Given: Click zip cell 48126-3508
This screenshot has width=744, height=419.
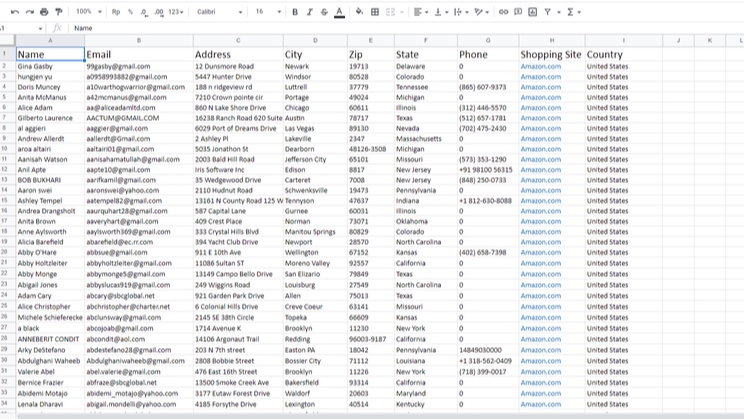Looking at the screenshot, I should [371, 149].
